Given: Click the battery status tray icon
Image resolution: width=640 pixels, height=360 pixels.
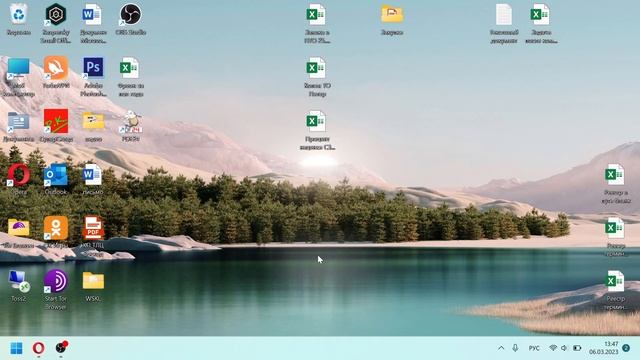Looking at the screenshot, I should click(577, 348).
